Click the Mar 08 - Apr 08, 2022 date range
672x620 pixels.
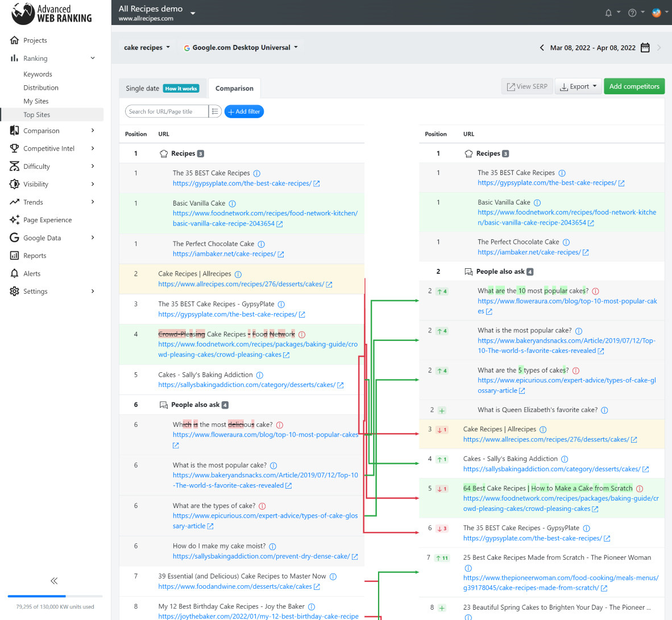593,48
